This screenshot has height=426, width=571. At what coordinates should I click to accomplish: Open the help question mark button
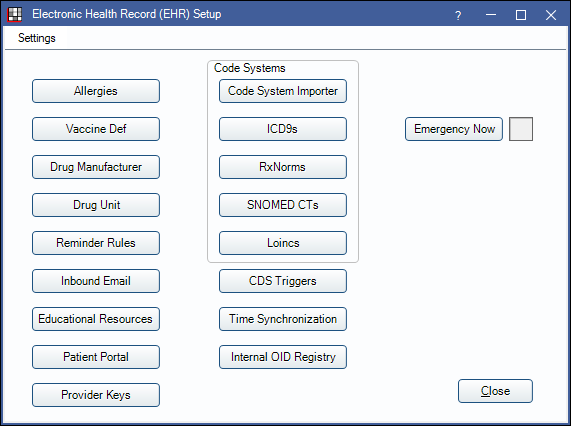458,15
